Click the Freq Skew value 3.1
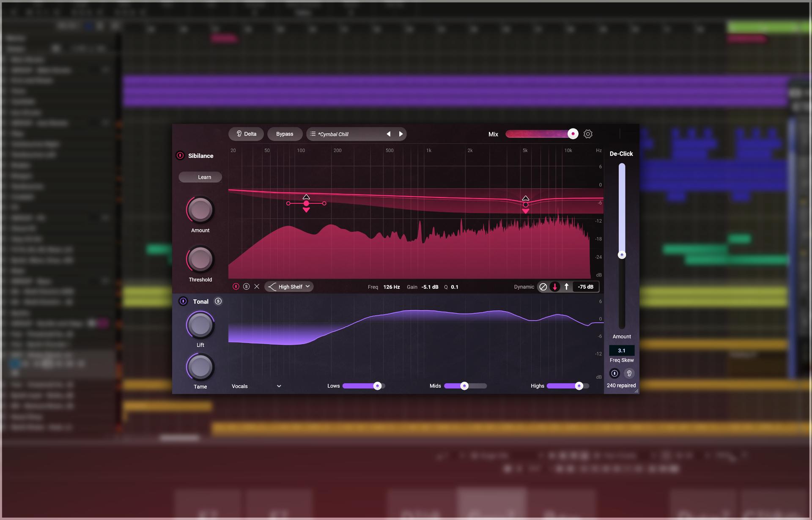 [622, 350]
